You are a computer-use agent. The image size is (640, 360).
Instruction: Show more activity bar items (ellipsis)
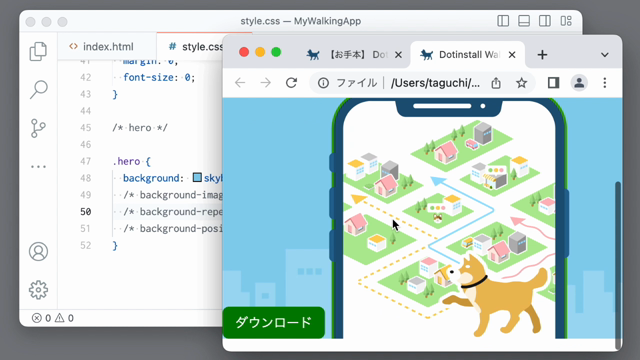tap(38, 167)
